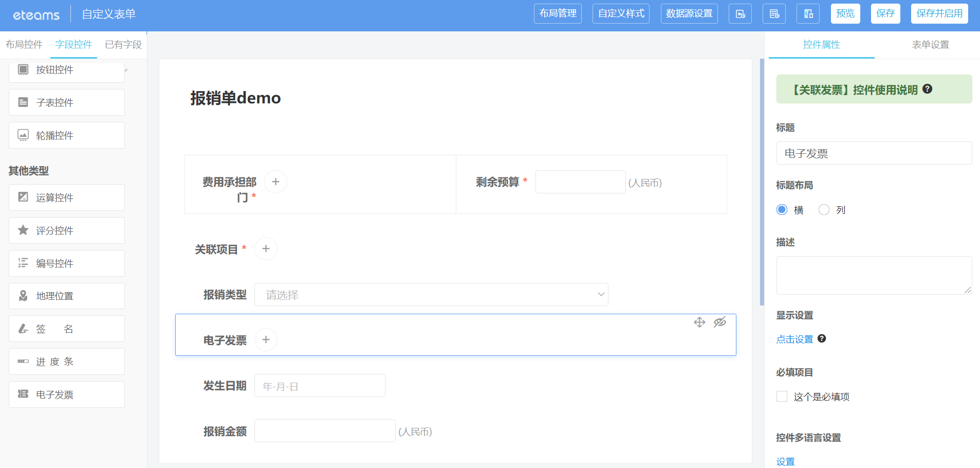Click help icon next to 控件使用说明

click(x=927, y=89)
